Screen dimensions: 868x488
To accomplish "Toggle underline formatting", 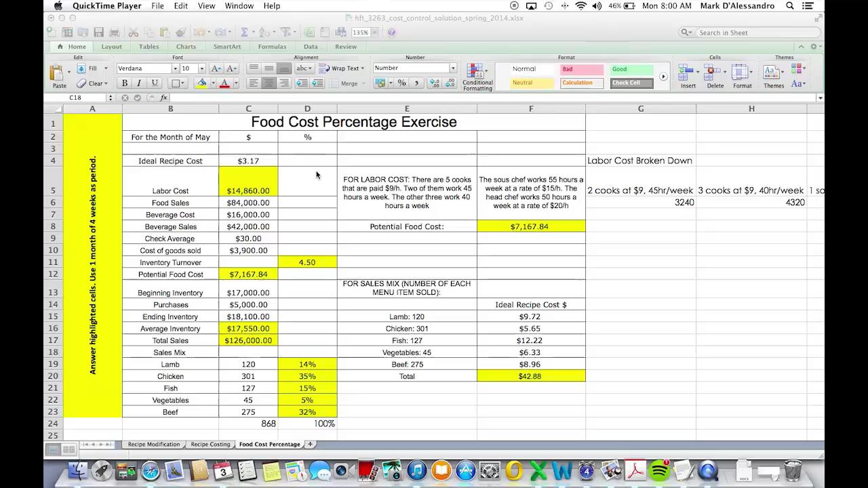I will (155, 83).
